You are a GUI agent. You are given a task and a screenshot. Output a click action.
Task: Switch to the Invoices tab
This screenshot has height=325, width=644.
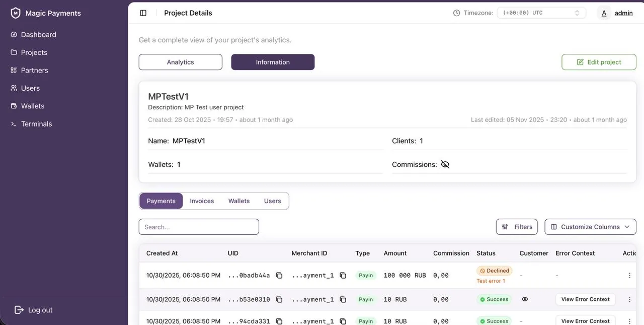click(x=202, y=201)
